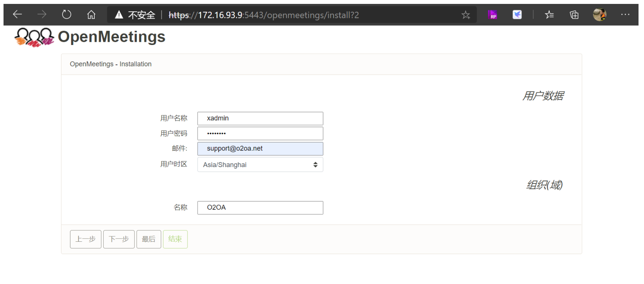
Task: Open the blue bird extension icon
Action: [517, 15]
